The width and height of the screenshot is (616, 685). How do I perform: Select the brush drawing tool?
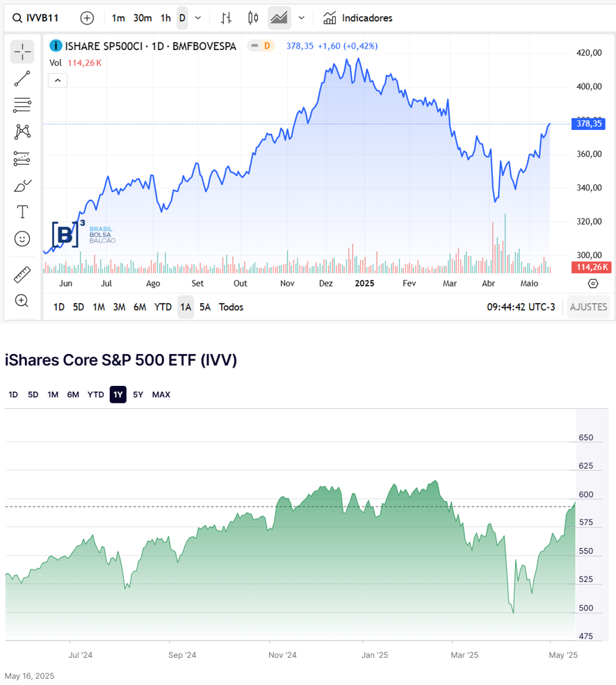tap(22, 186)
